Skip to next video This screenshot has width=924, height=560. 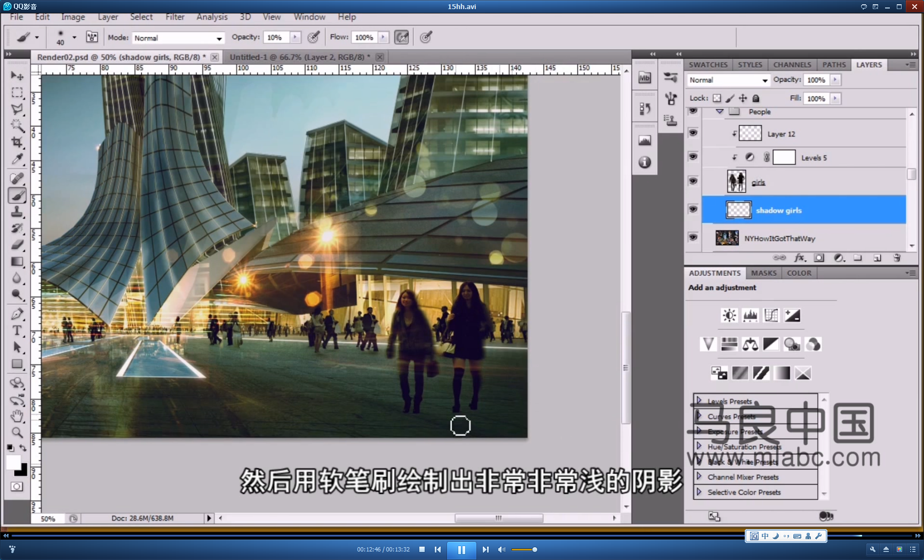(x=485, y=549)
